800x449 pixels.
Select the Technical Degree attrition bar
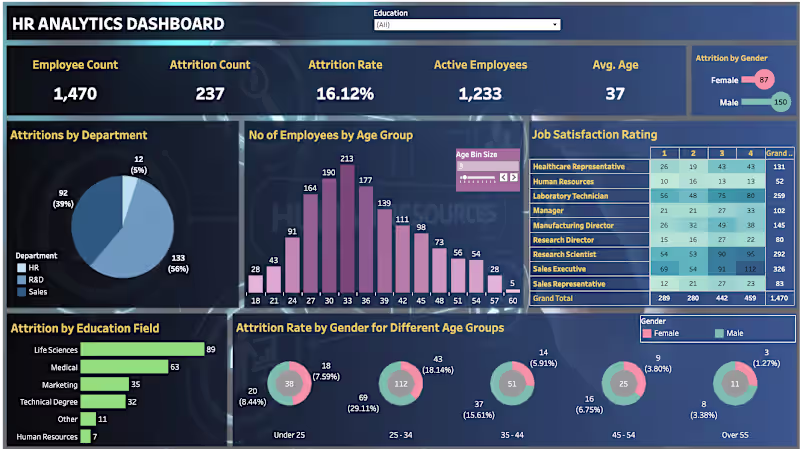103,402
